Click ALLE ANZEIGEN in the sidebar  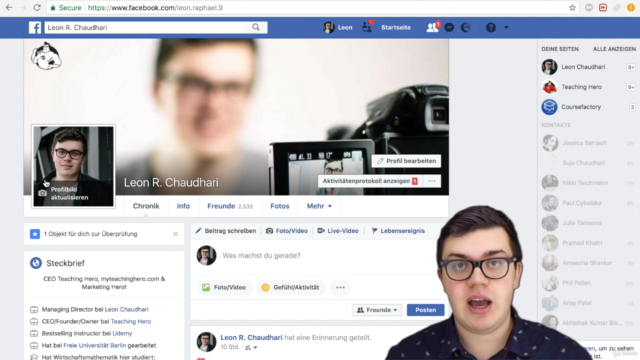click(x=614, y=49)
